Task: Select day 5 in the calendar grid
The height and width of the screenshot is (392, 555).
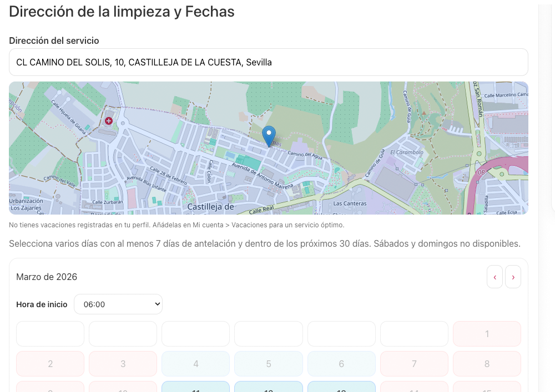Action: coord(269,364)
